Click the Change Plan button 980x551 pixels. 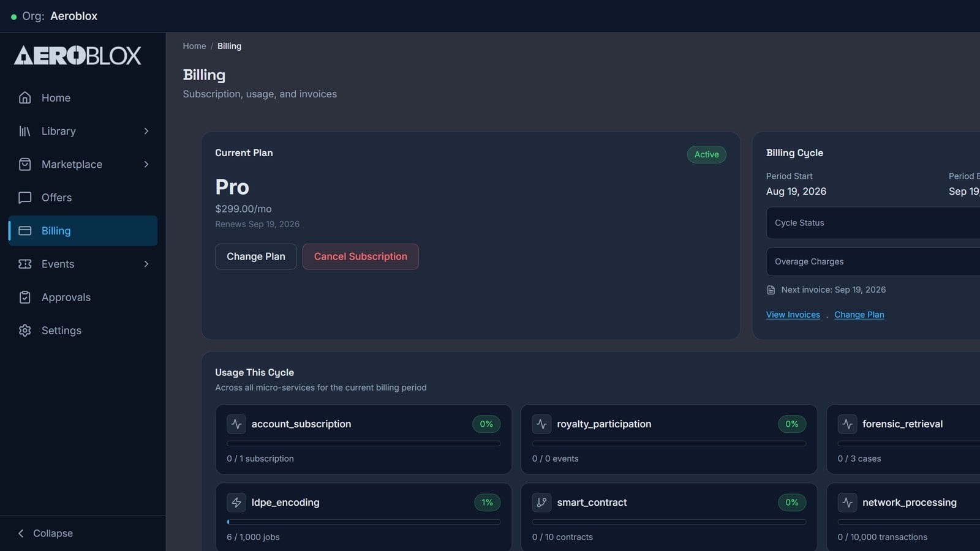pyautogui.click(x=256, y=257)
